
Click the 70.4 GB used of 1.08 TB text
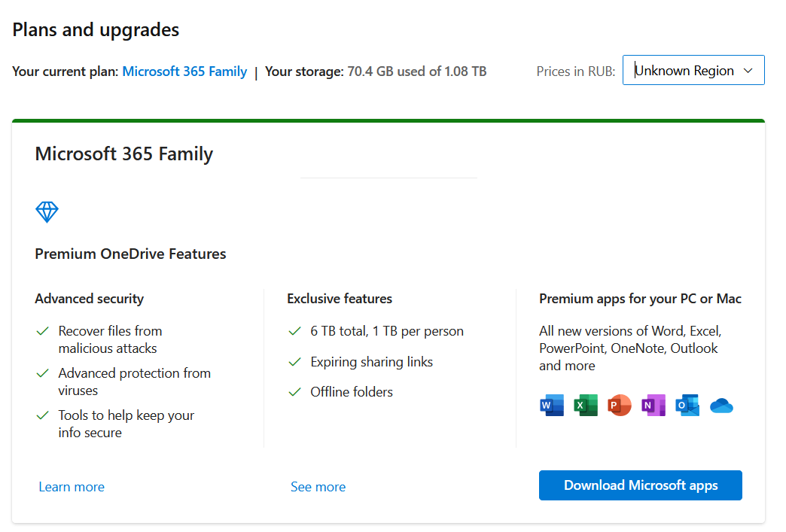point(417,71)
